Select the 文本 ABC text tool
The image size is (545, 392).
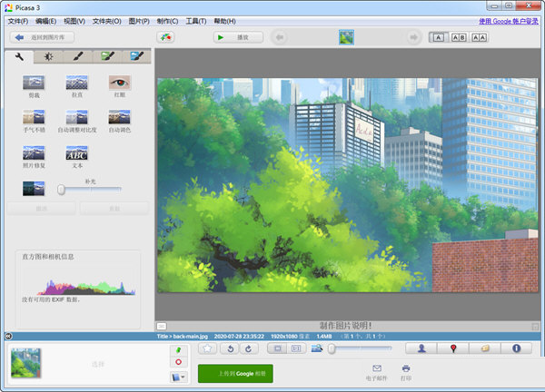coord(76,153)
